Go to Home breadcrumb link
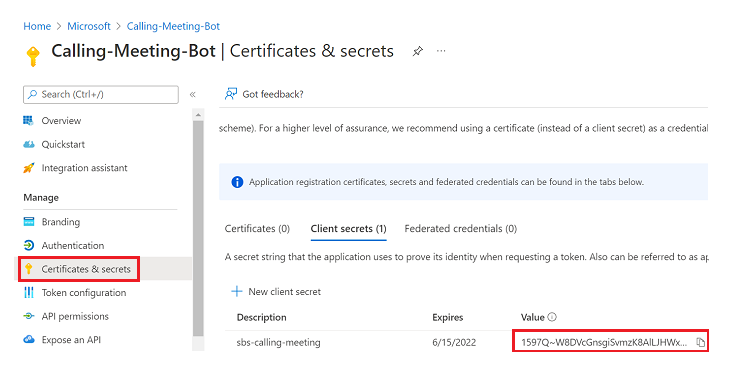The image size is (731, 382). coord(37,26)
